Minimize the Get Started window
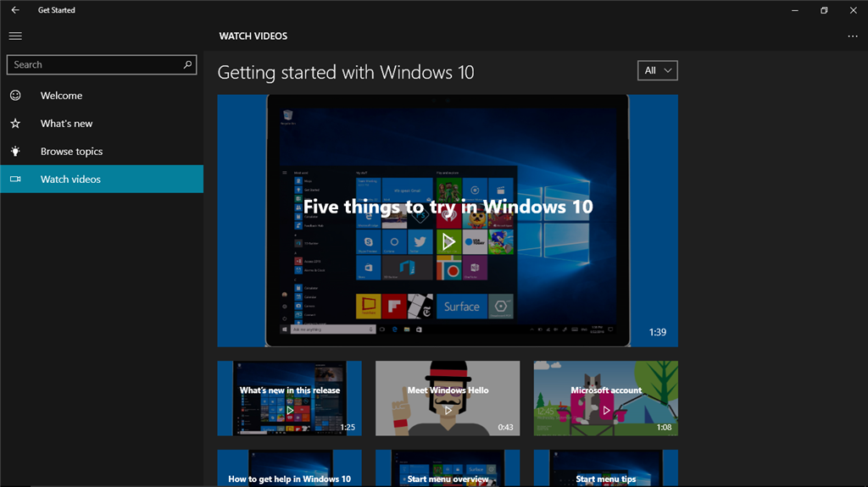 795,10
